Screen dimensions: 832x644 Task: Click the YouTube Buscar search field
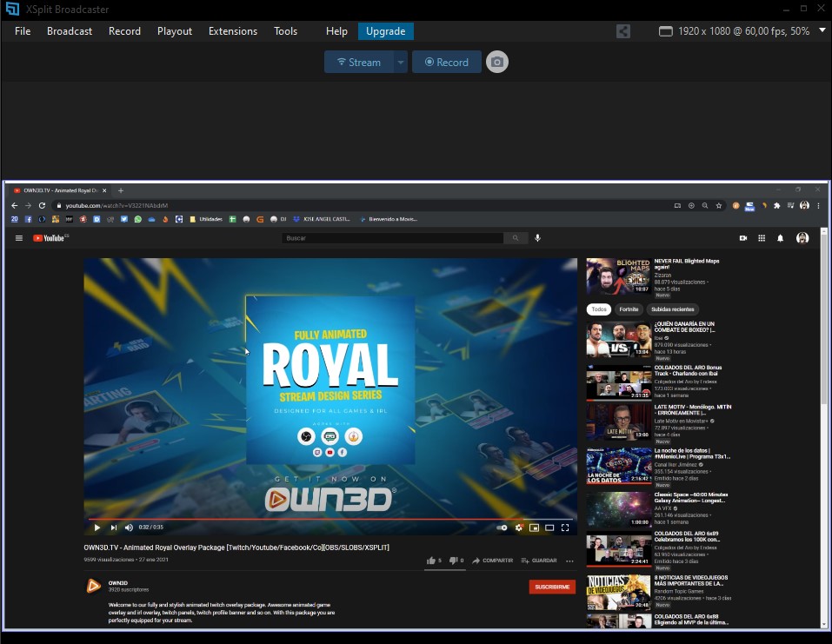point(393,238)
